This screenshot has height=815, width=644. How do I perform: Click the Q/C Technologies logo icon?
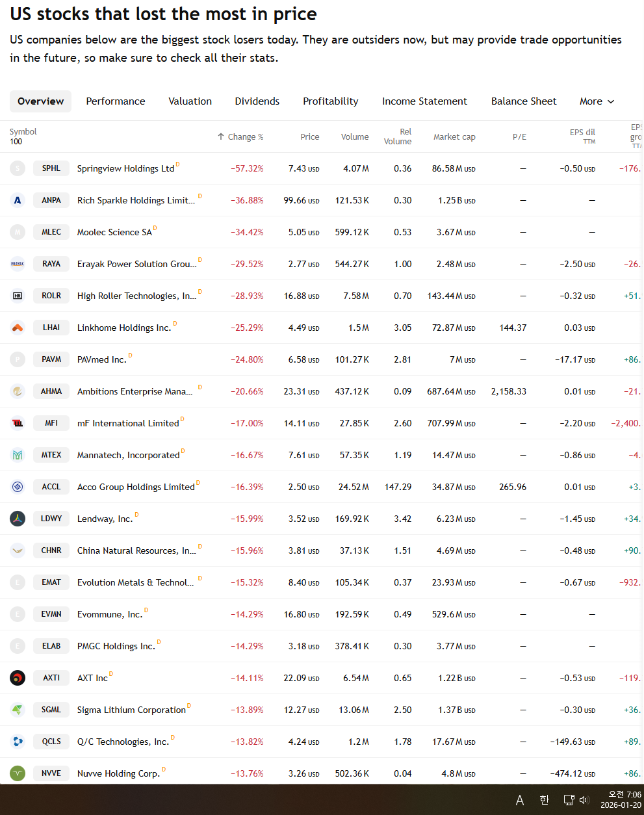tap(18, 742)
